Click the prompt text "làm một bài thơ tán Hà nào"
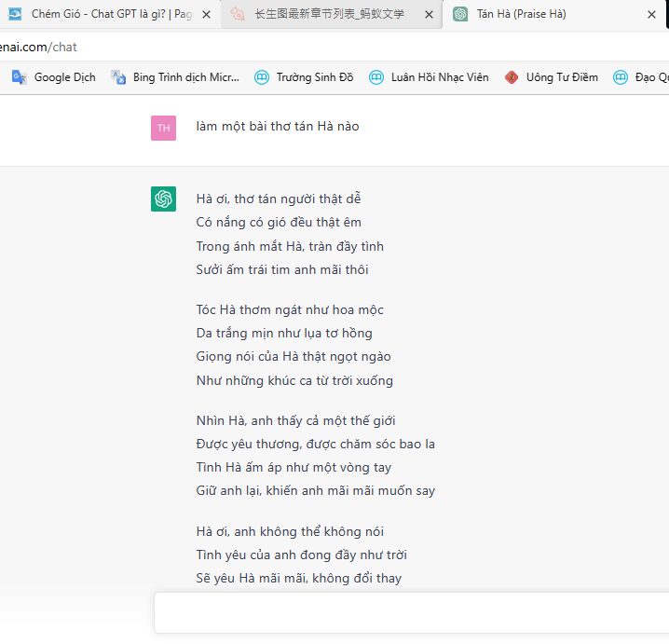This screenshot has height=644, width=669. point(277,127)
